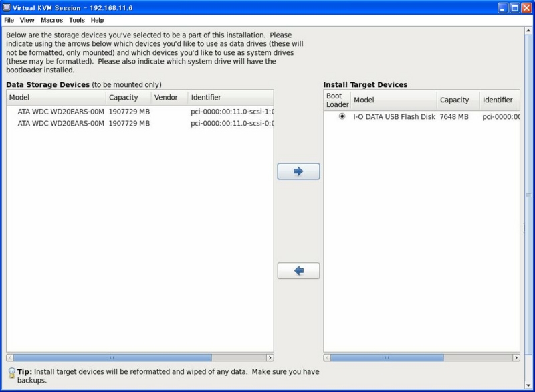Click the Virtual KVM Session title bar icon

tap(7, 7)
